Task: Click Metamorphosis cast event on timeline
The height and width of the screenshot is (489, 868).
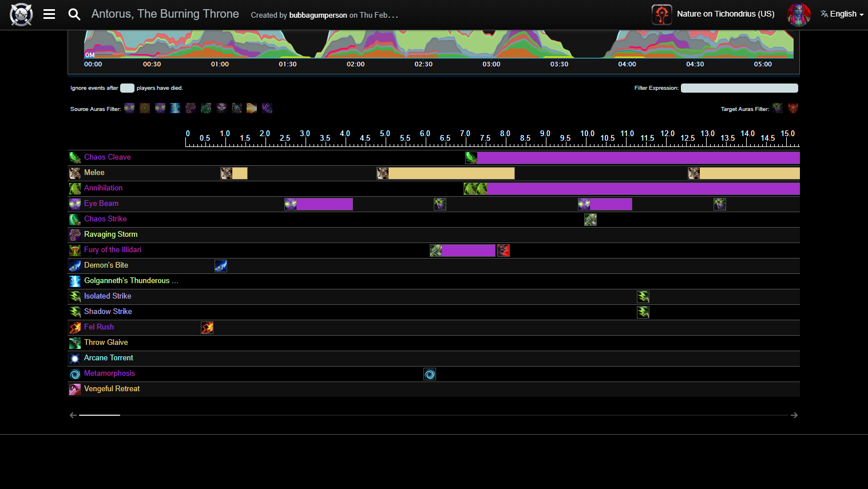Action: click(430, 374)
